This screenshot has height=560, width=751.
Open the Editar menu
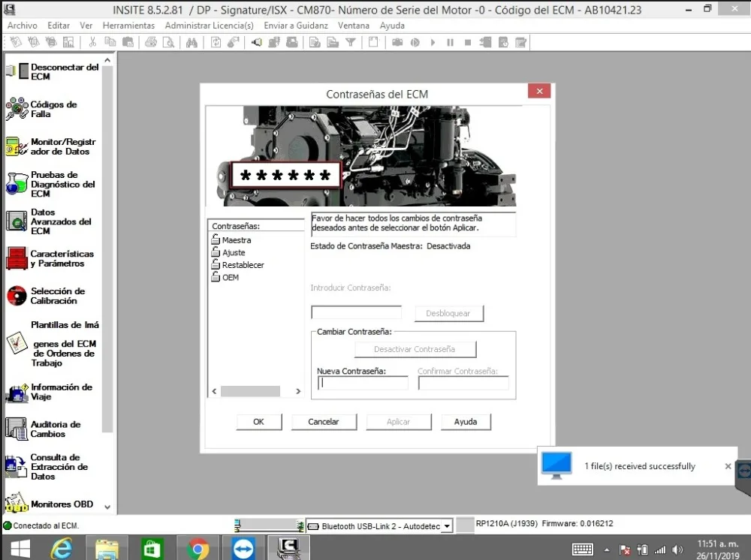[59, 26]
